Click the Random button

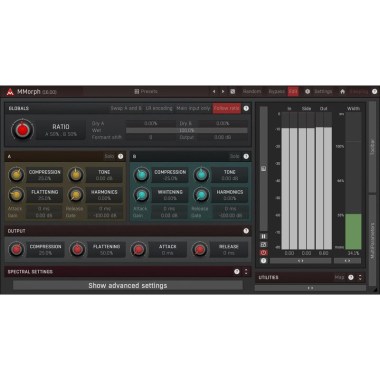point(252,91)
